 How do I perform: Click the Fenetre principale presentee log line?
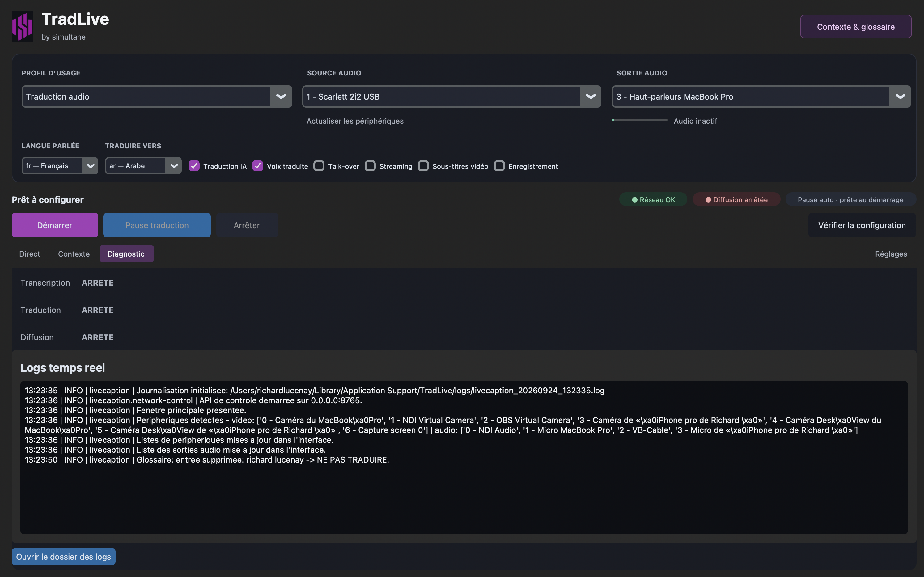pos(135,410)
